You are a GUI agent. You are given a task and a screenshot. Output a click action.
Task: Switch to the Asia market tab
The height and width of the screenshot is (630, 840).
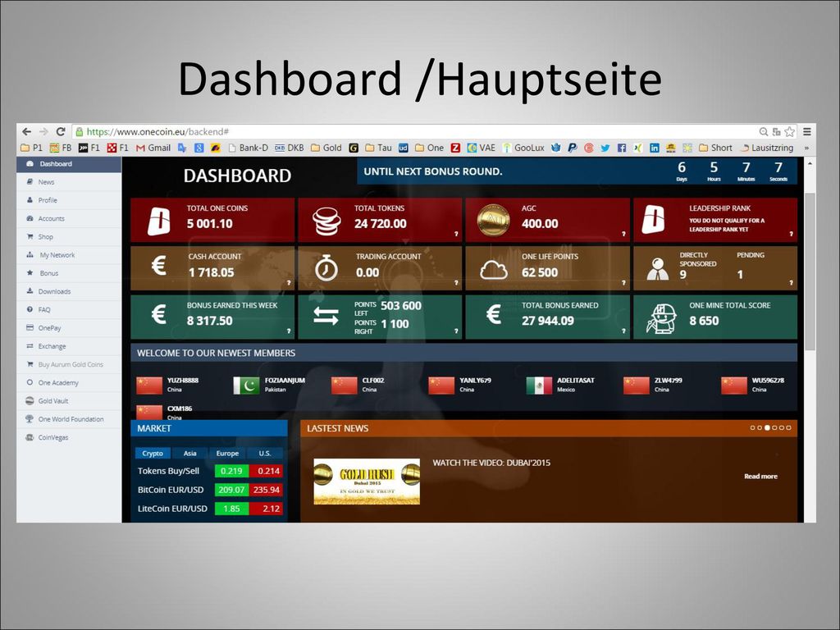point(190,453)
